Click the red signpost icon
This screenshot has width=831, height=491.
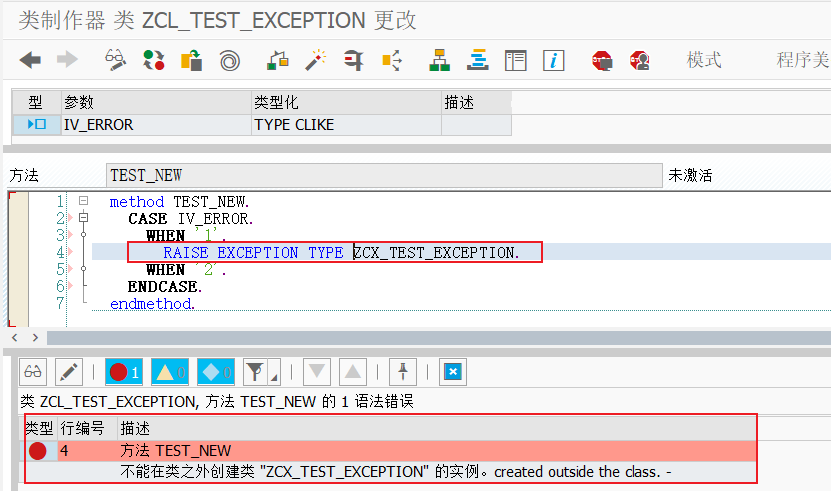pos(353,60)
